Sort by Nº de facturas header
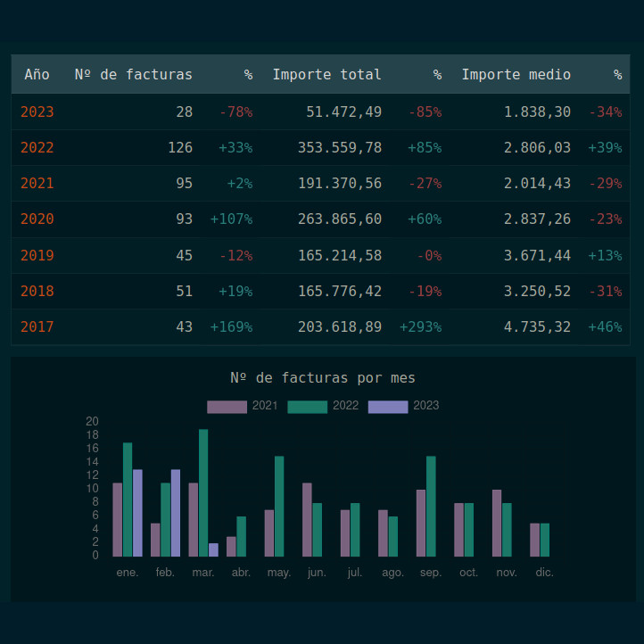 [134, 75]
